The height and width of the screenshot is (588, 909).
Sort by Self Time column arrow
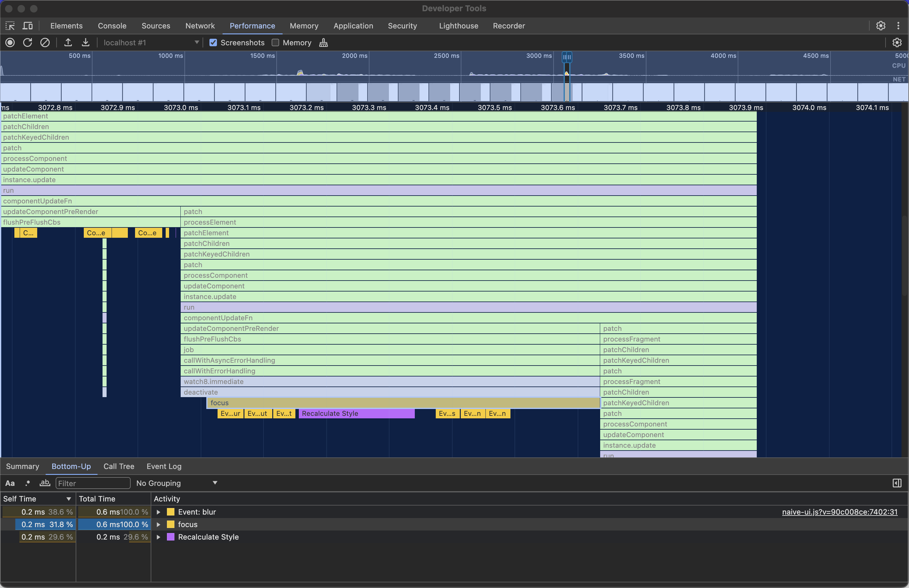pyautogui.click(x=69, y=499)
